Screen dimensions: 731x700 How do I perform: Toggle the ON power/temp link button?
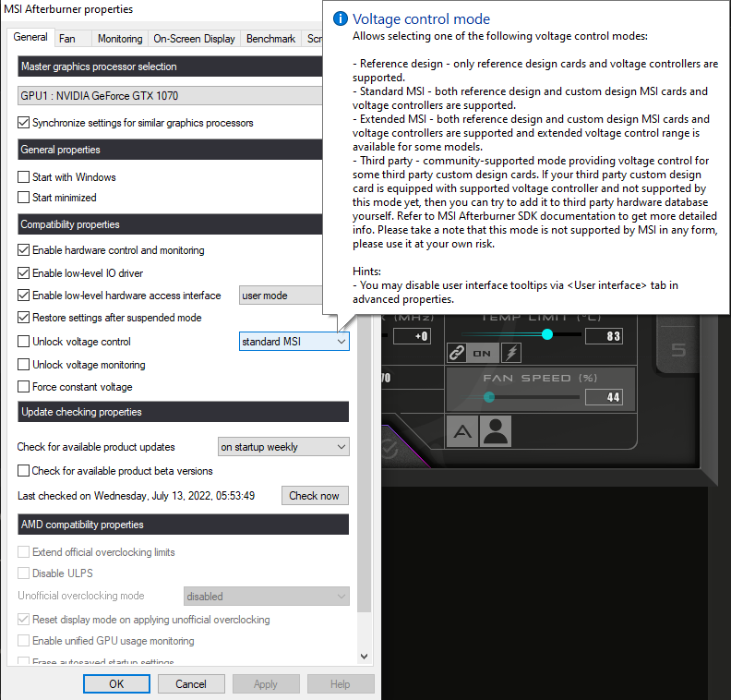click(482, 353)
